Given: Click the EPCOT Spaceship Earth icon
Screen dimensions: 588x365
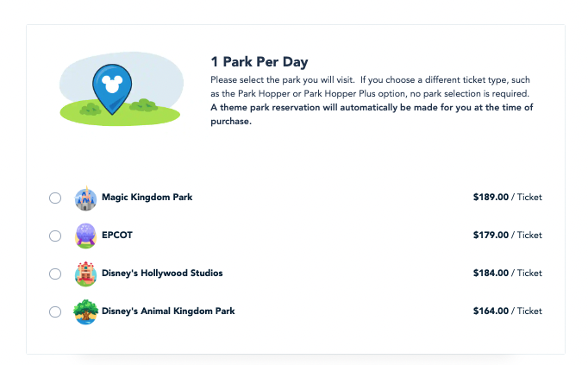Looking at the screenshot, I should coord(85,236).
